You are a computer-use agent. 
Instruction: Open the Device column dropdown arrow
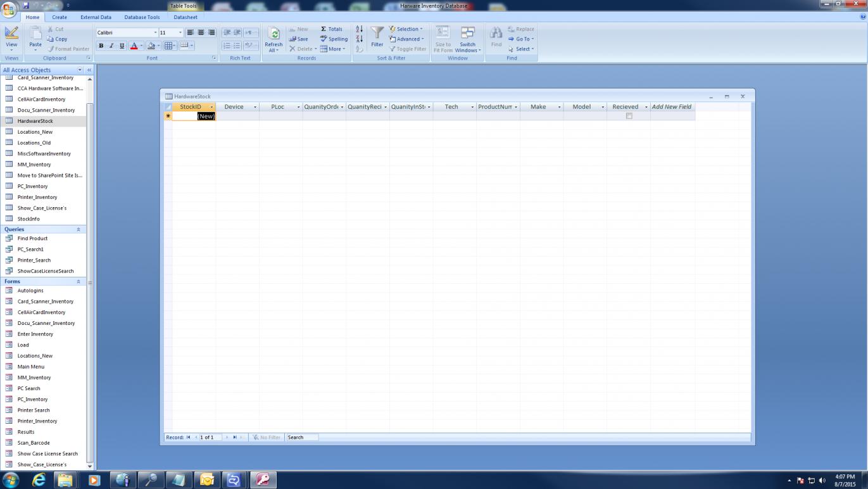[255, 107]
